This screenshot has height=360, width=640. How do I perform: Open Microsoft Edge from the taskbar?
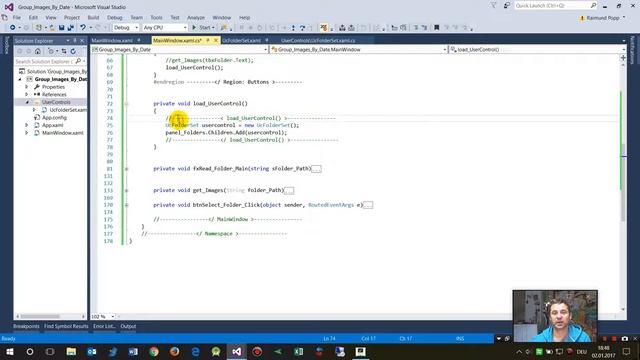click(196, 351)
